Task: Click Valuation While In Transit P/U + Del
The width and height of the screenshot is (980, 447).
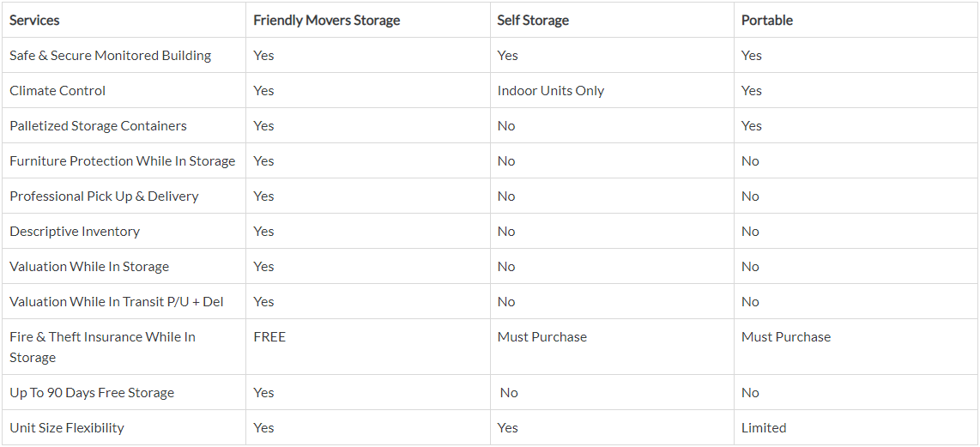Action: (x=116, y=301)
